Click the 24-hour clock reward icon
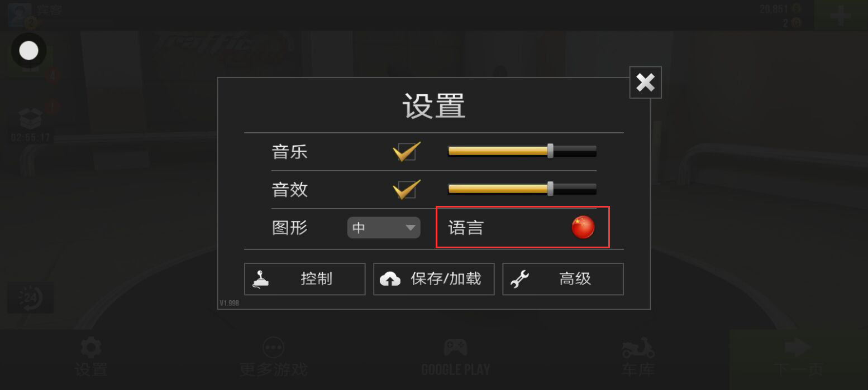 30,298
